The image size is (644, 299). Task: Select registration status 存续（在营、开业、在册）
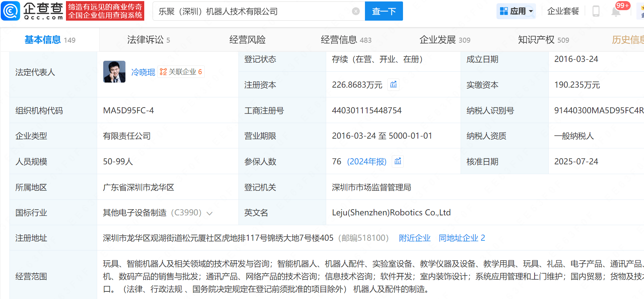tap(377, 59)
